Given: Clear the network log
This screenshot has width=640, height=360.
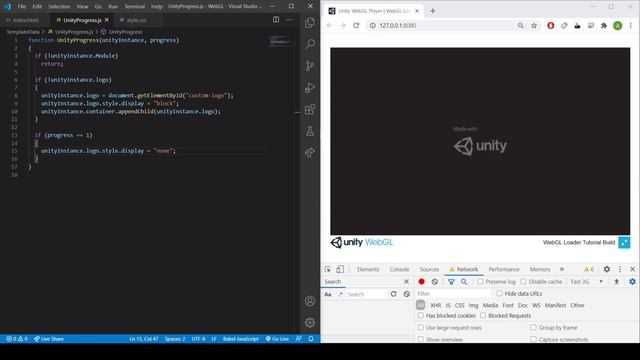Looking at the screenshot, I should [x=435, y=282].
